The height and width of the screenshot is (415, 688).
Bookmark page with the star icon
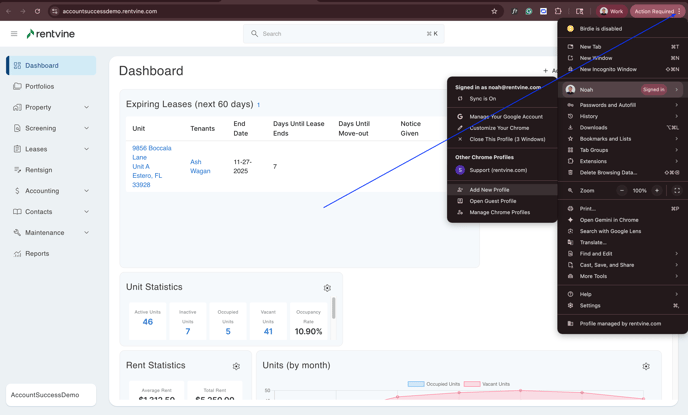[x=494, y=11]
